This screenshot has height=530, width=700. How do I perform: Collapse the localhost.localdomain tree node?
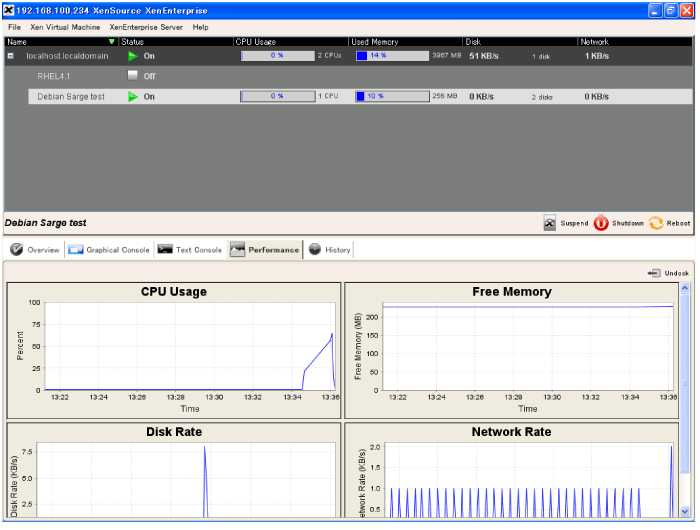point(10,56)
